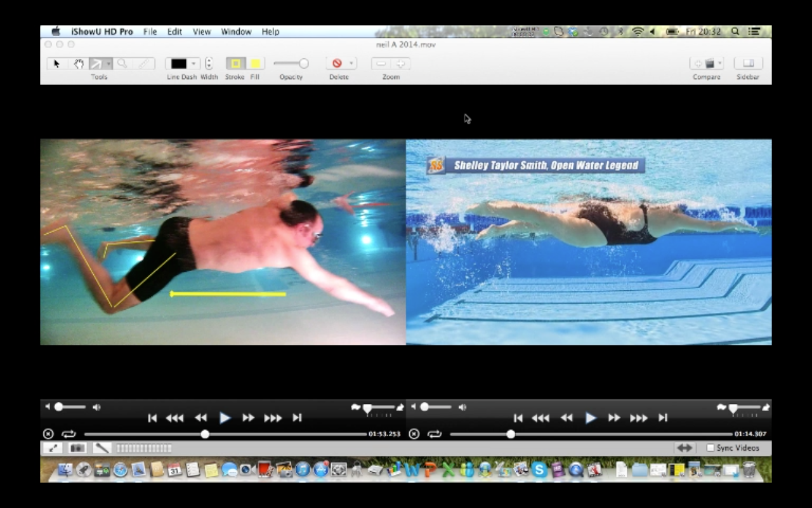Open Spotlight search in menu bar
Image resolution: width=812 pixels, height=508 pixels.
tap(735, 32)
